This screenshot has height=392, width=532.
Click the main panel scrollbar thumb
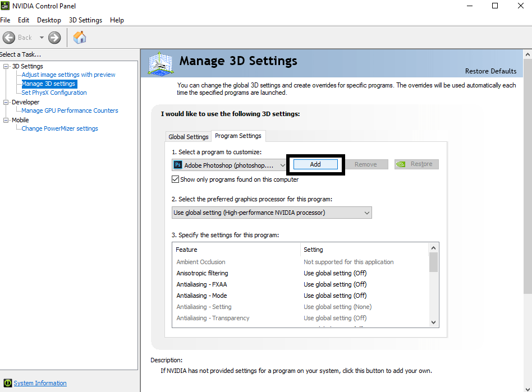pos(528,176)
